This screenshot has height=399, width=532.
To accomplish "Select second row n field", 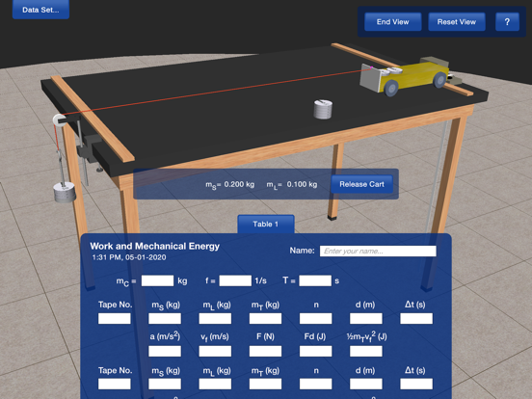I will pyautogui.click(x=315, y=384).
